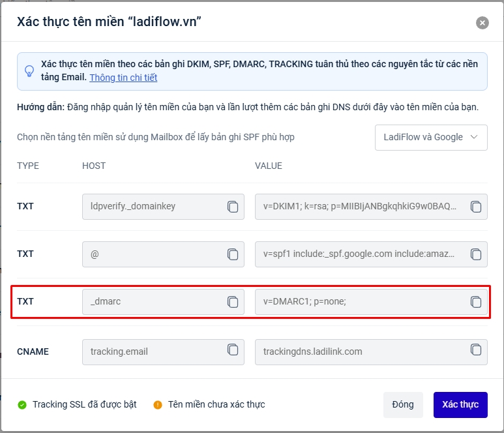The image size is (504, 433).
Task: Copy the trackingdns.ladilink.com value
Action: (x=476, y=350)
